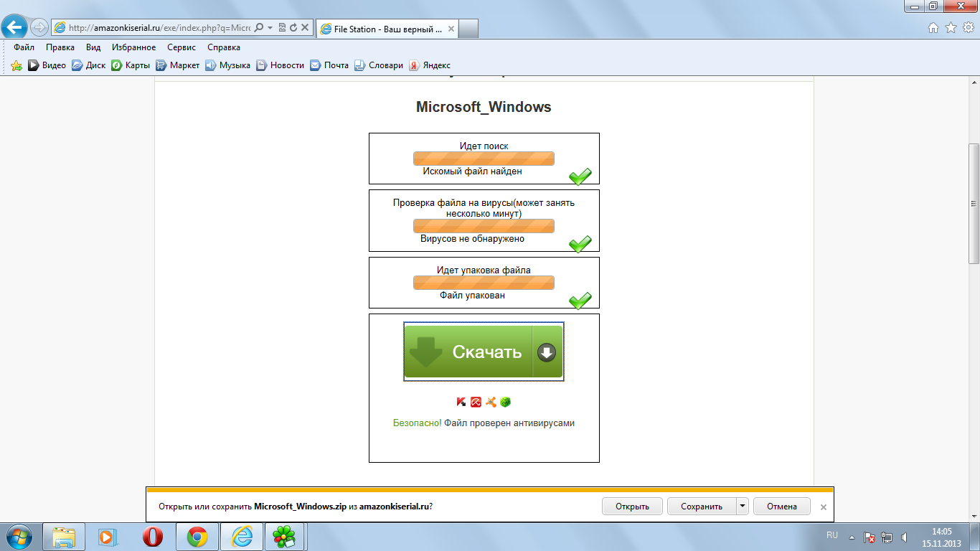Open the Диск favorites link
The image size is (980, 551).
(x=88, y=65)
